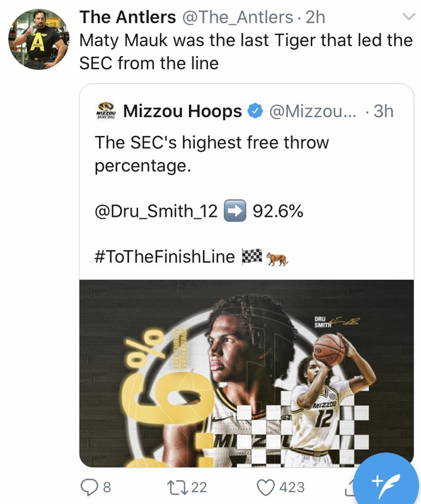Tap the Maty Mauk tweet text
Image resolution: width=421 pixels, height=504 pixels.
tap(246, 52)
